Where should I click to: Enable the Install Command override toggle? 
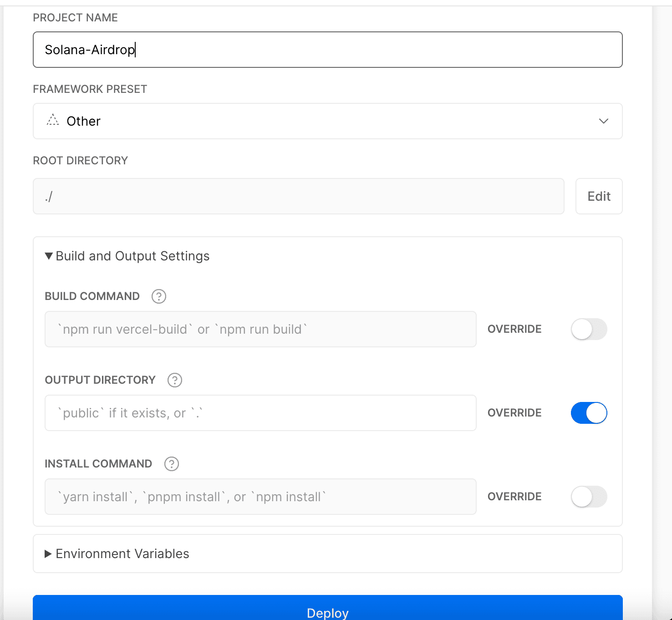[x=589, y=497]
